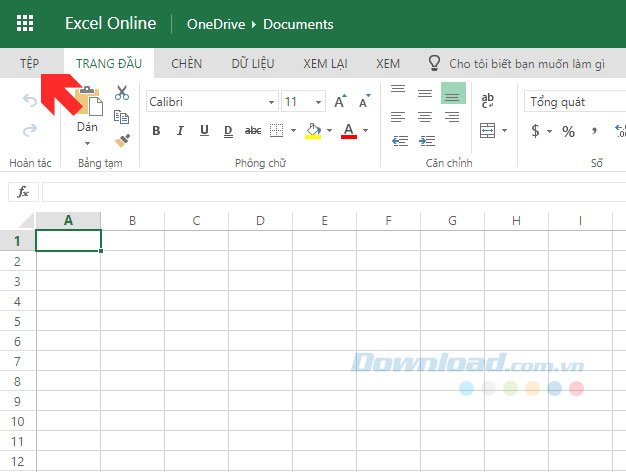This screenshot has height=472, width=626.
Task: Click the OneDrive breadcrumb link
Action: tap(216, 24)
